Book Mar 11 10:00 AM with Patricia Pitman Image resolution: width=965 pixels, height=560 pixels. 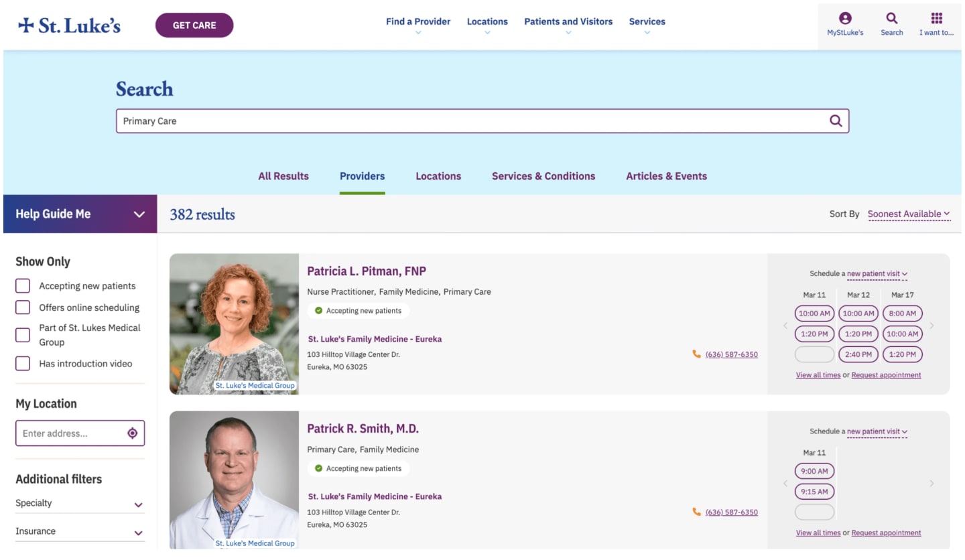(815, 313)
